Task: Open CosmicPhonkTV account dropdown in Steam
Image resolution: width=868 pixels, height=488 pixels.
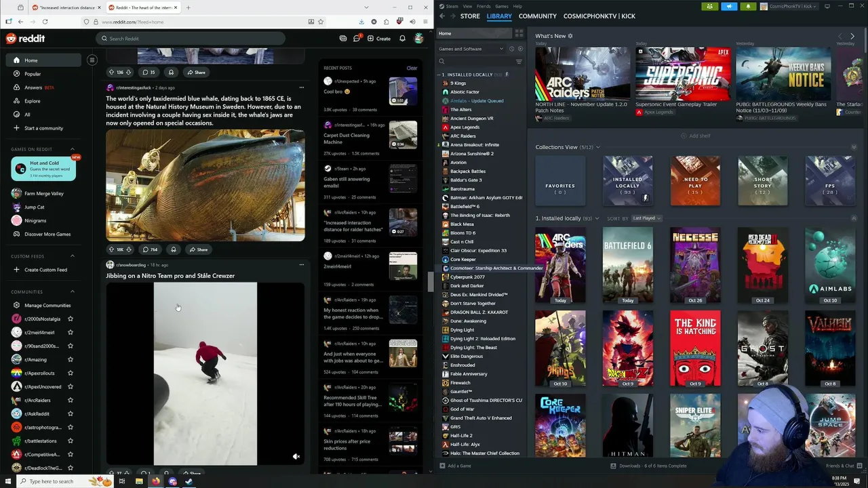Action: (790, 6)
